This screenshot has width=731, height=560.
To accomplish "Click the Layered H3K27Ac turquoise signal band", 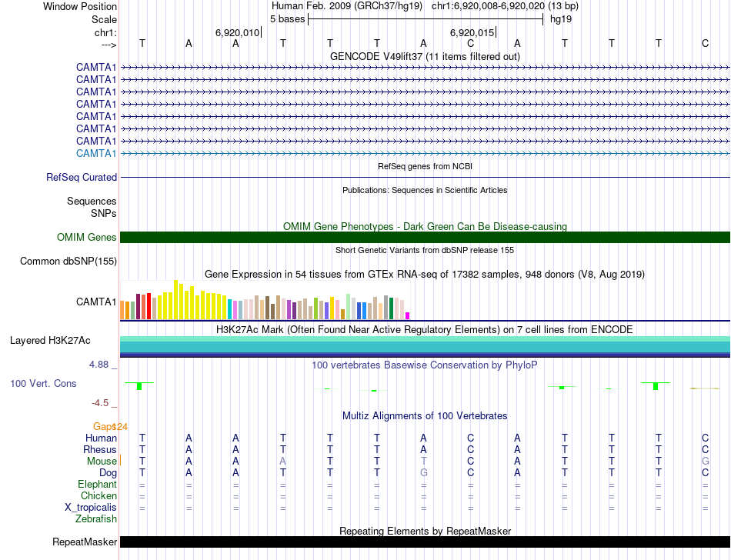I will pyautogui.click(x=425, y=347).
